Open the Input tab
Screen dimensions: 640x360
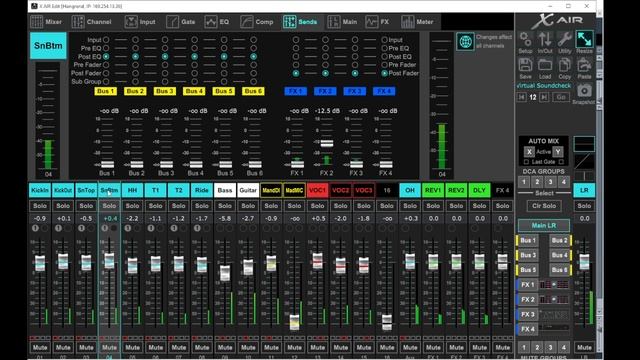pos(140,22)
